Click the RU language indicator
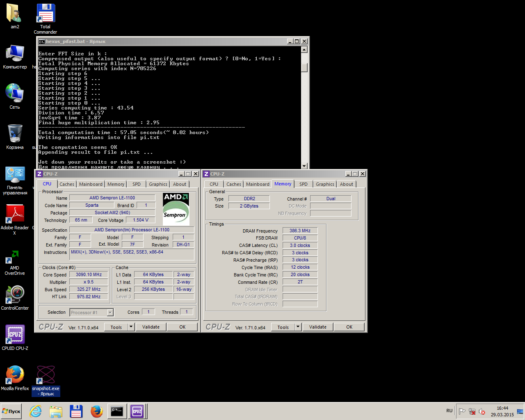 click(450, 411)
